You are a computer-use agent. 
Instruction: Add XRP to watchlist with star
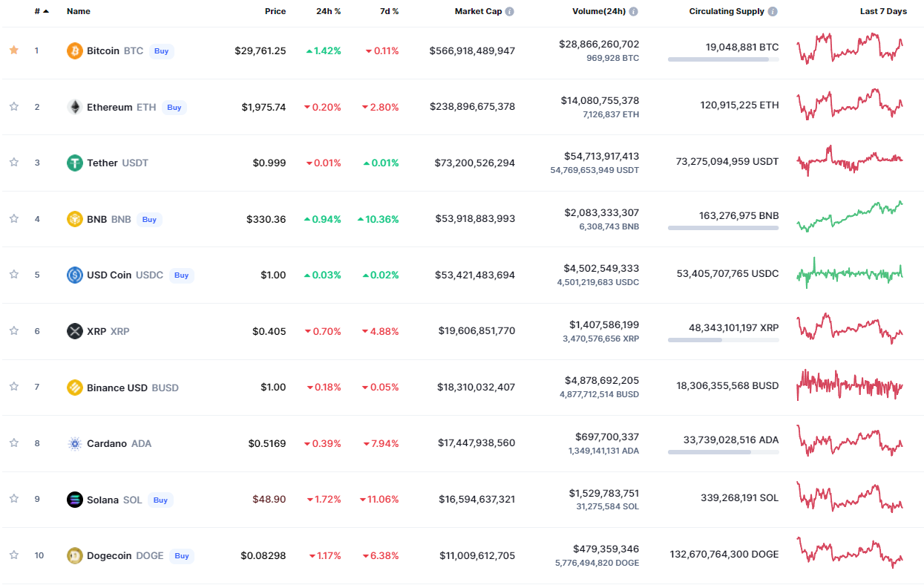click(13, 330)
